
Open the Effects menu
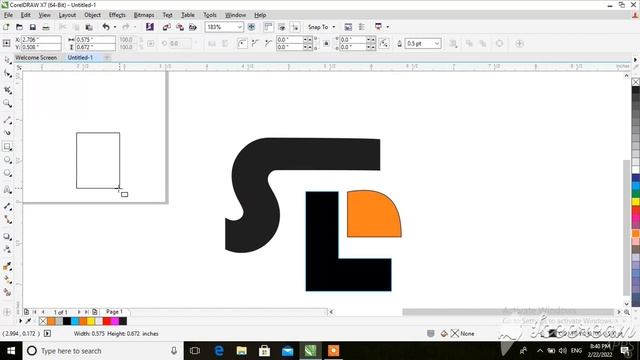pos(117,15)
